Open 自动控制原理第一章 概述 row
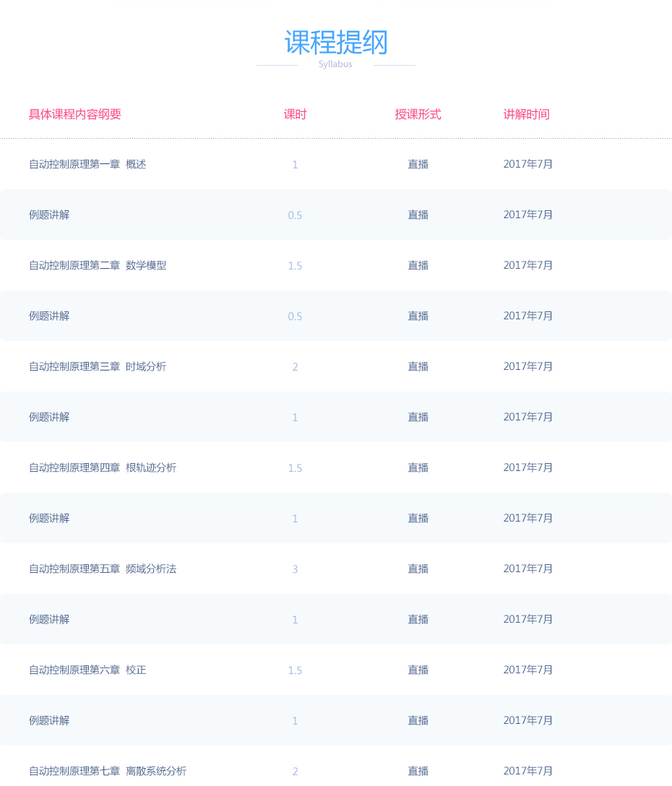This screenshot has height=786, width=672. (x=336, y=164)
